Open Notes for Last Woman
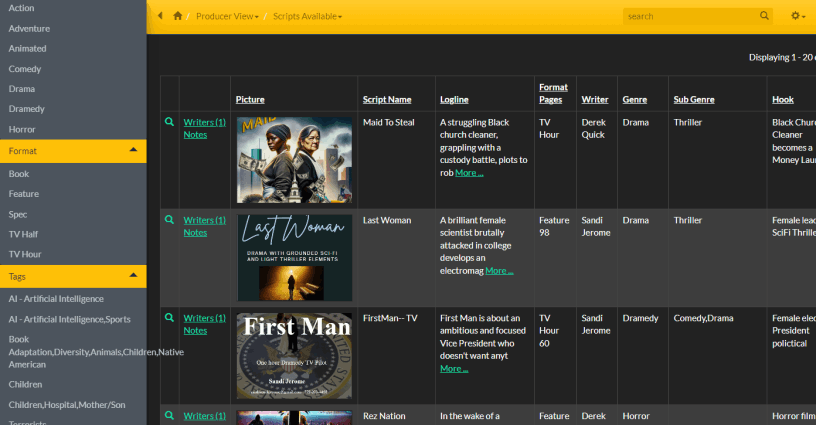Viewport: 816px width, 425px height. point(195,233)
